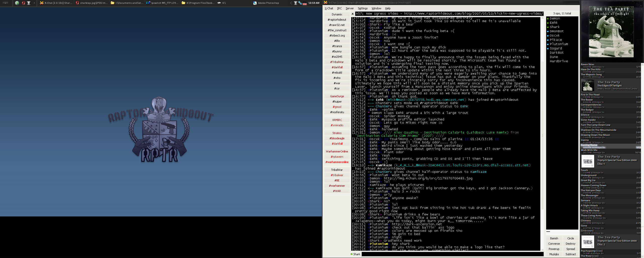Click the Banish user-list button
Screen dimensions: 644x258
[554, 238]
